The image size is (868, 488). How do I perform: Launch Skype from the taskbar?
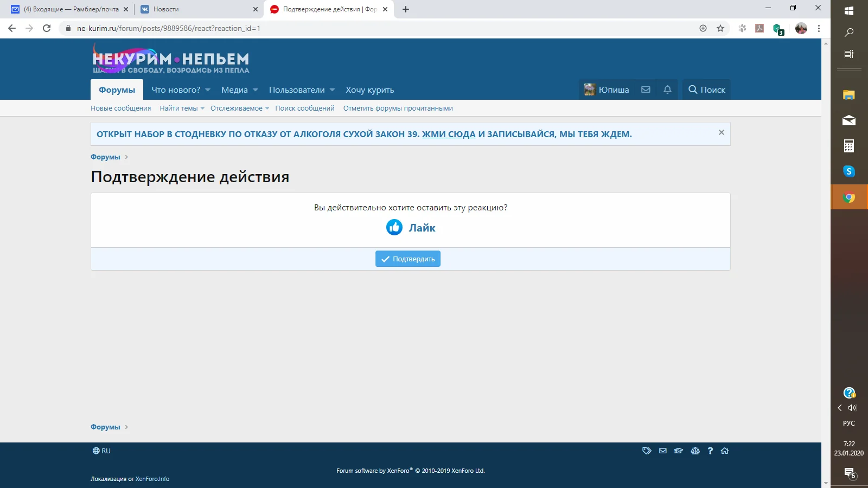click(848, 171)
